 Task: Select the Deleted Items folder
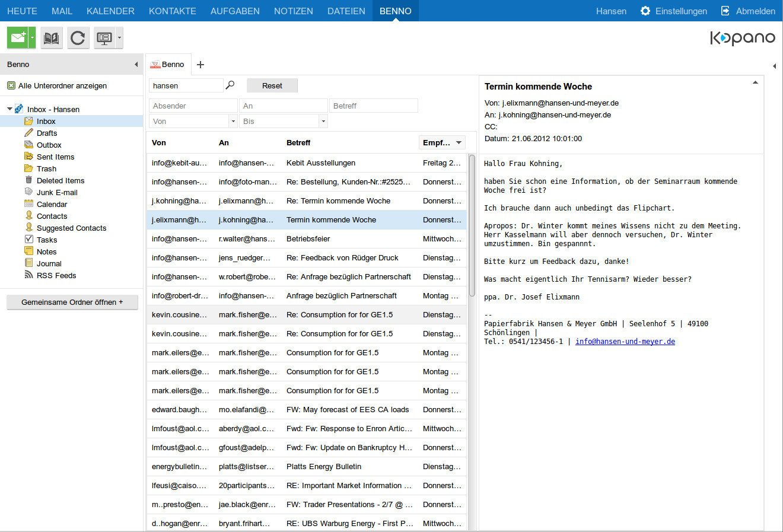tap(60, 180)
